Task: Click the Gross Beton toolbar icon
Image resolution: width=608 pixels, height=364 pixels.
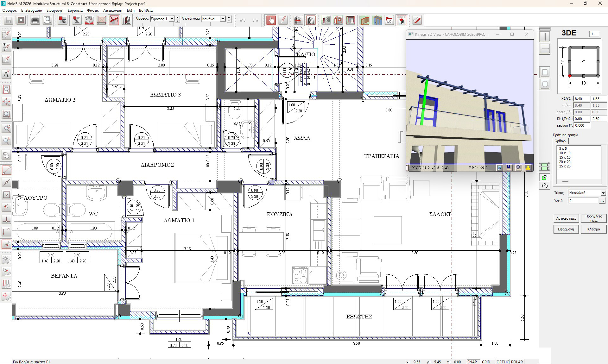Action: (x=88, y=20)
